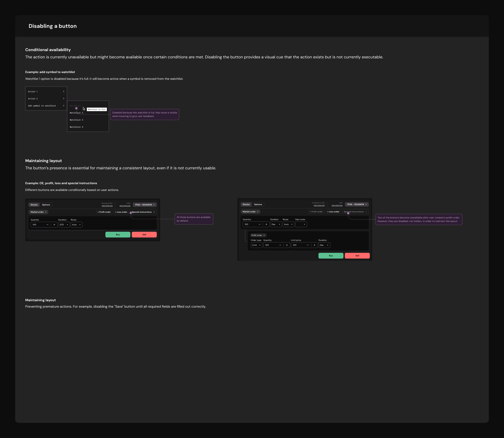Screen dimensions: 504x438
Task: Open the empty Sub-route dropdown
Action: click(301, 224)
